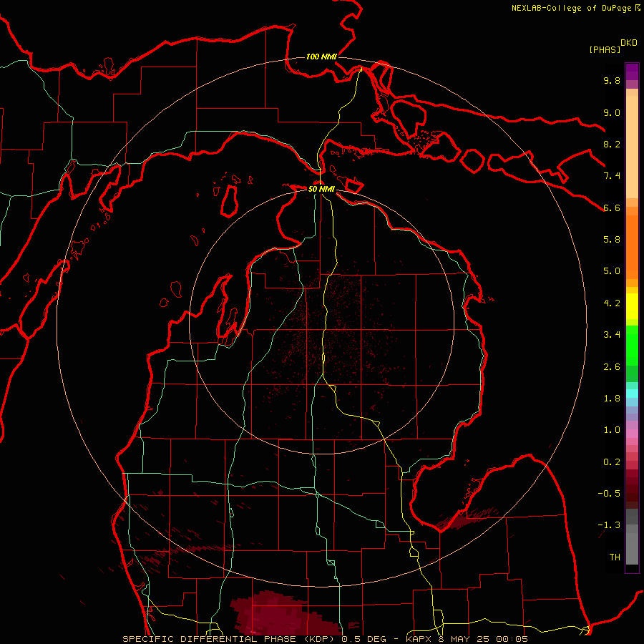
Task: Select the 0.2 legend value
Action: [x=612, y=462]
